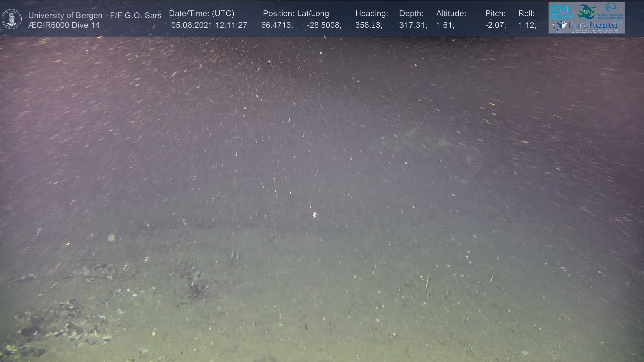Click the ZSL Institute of Zoology logo
Viewport: 644px width, 362px height.
562,11
